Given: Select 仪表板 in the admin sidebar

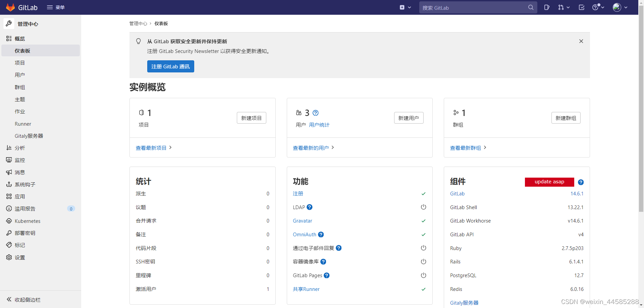Looking at the screenshot, I should tap(22, 51).
